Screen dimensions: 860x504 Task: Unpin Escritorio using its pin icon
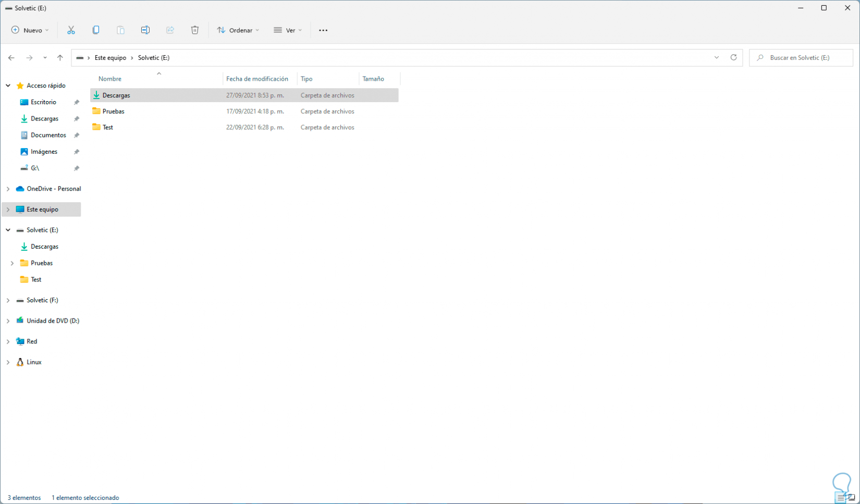coord(77,102)
